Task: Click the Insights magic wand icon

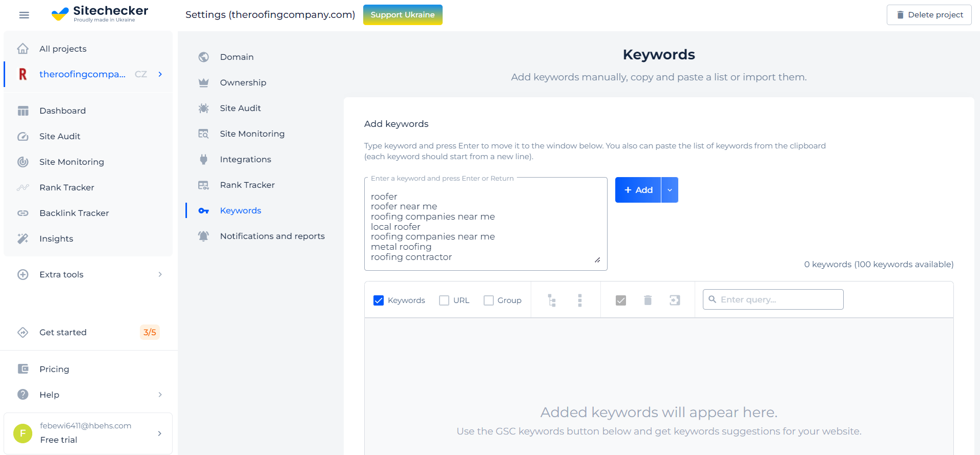Action: pyautogui.click(x=23, y=239)
